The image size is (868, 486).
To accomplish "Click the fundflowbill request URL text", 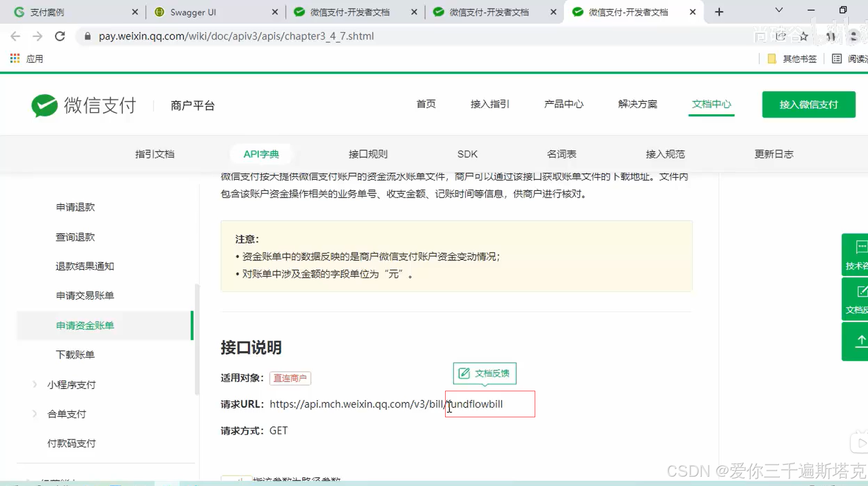I will coord(475,404).
